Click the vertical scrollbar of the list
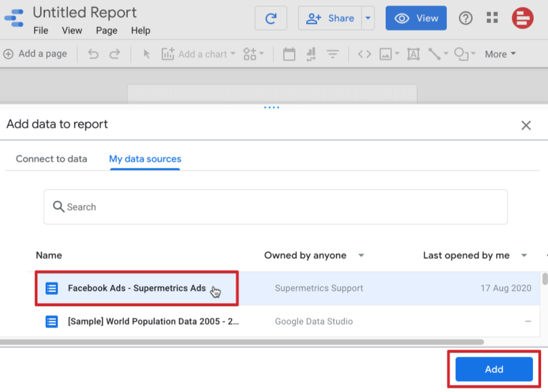This screenshot has width=548, height=392. click(x=545, y=280)
